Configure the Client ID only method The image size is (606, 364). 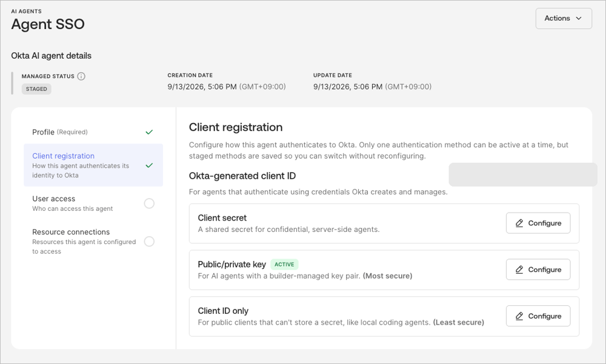click(x=538, y=316)
